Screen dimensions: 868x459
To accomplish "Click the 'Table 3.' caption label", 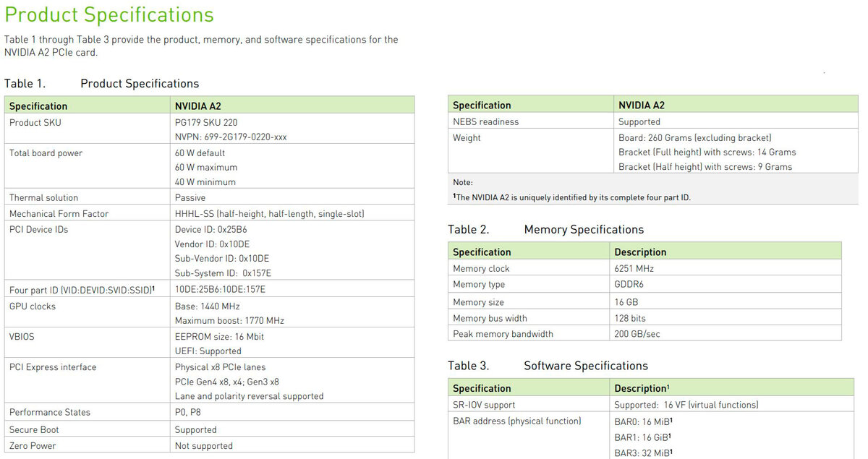I will tap(469, 366).
